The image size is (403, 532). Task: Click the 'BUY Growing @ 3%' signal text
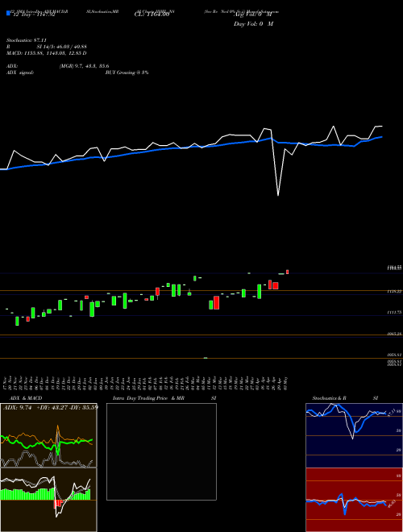point(127,73)
